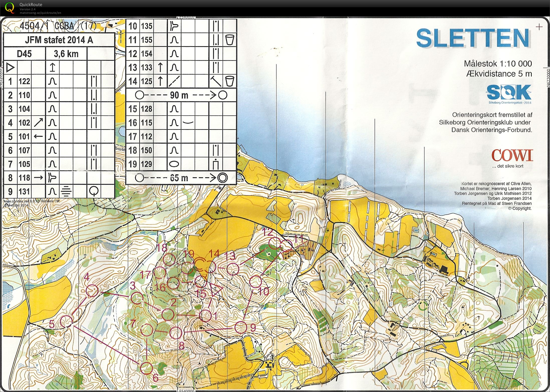The height and width of the screenshot is (392, 550).
Task: Click control code 102 in the table
Action: [24, 123]
